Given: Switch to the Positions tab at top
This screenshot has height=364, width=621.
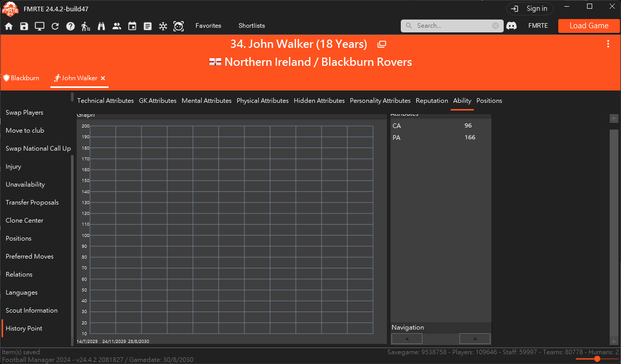Looking at the screenshot, I should click(x=489, y=101).
